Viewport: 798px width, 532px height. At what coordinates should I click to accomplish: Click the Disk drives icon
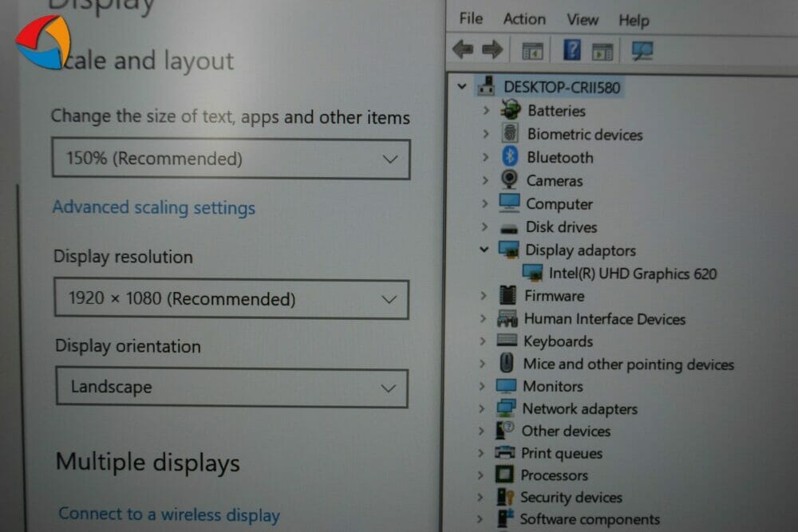tap(508, 230)
